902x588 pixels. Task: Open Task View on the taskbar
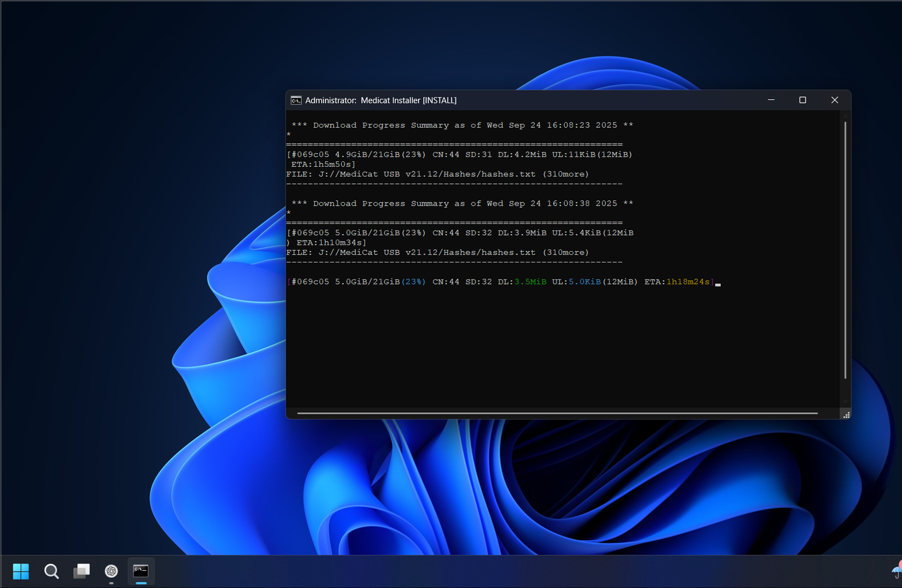[82, 572]
